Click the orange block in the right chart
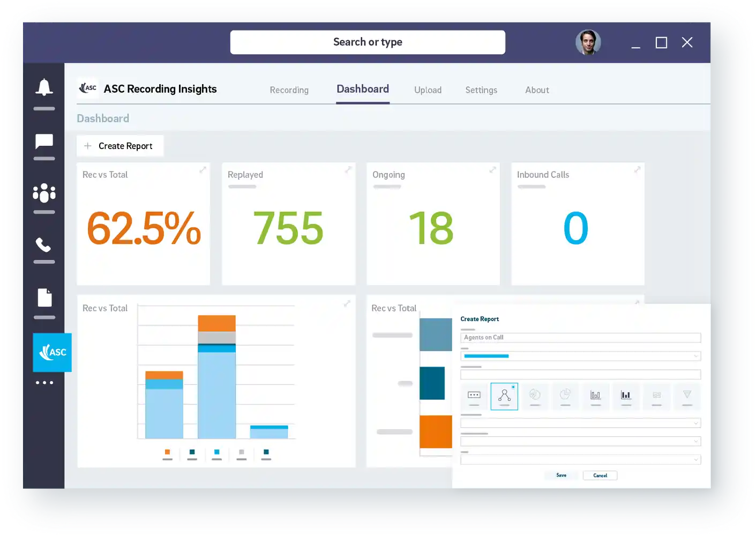 click(x=436, y=431)
